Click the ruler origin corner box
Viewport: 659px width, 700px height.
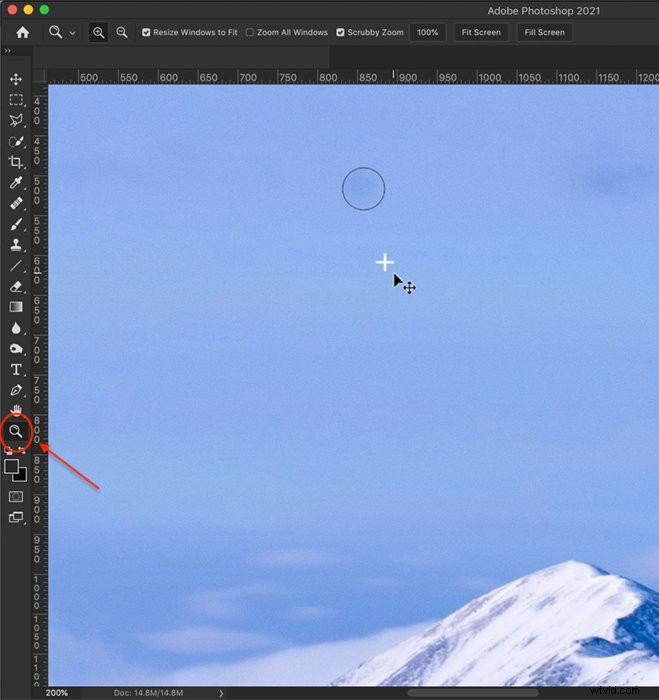pos(40,76)
